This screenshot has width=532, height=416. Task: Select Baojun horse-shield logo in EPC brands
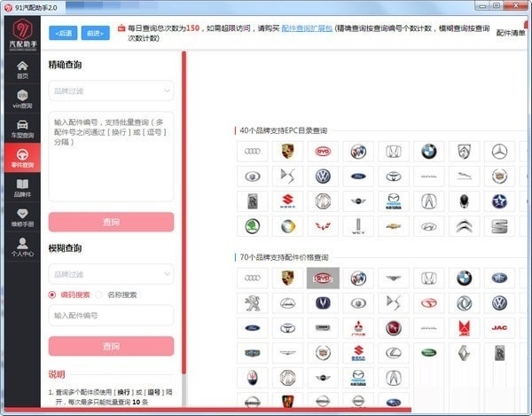(x=464, y=152)
